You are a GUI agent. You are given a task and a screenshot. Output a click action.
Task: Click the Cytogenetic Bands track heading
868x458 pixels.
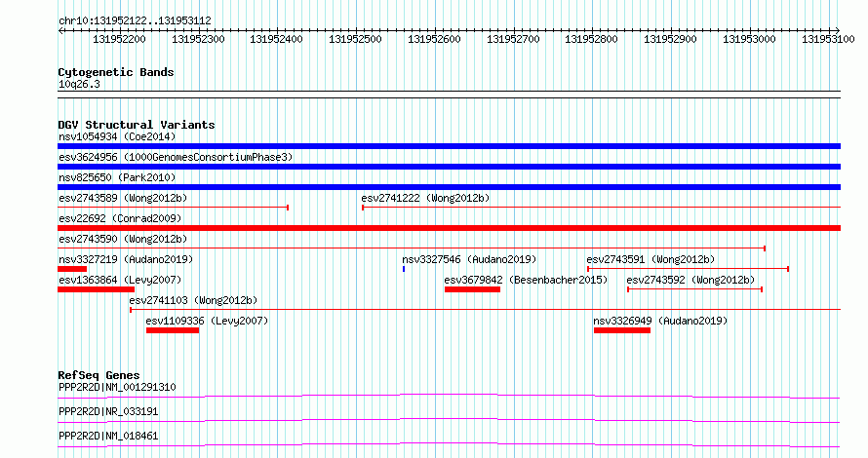coord(116,72)
